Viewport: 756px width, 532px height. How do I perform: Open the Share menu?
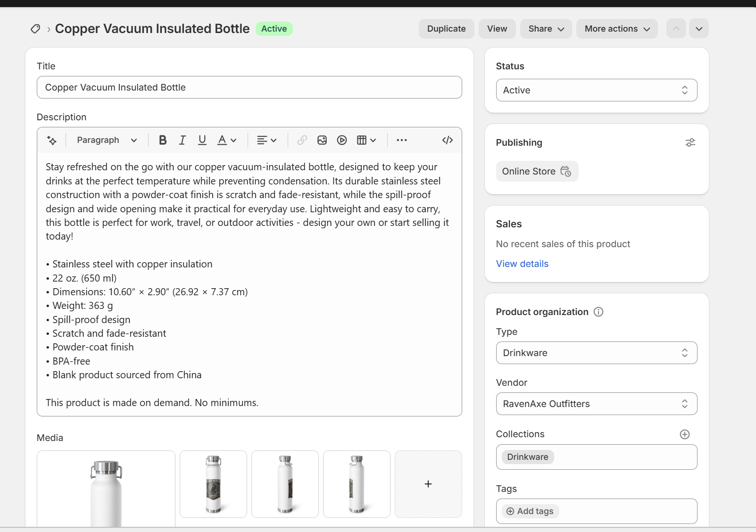(x=546, y=29)
